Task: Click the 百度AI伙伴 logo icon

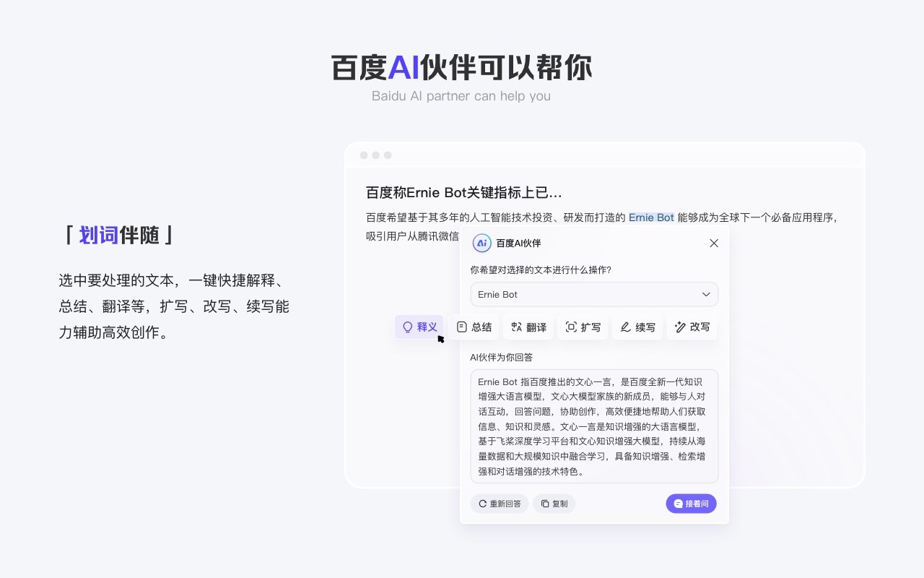Action: point(481,243)
